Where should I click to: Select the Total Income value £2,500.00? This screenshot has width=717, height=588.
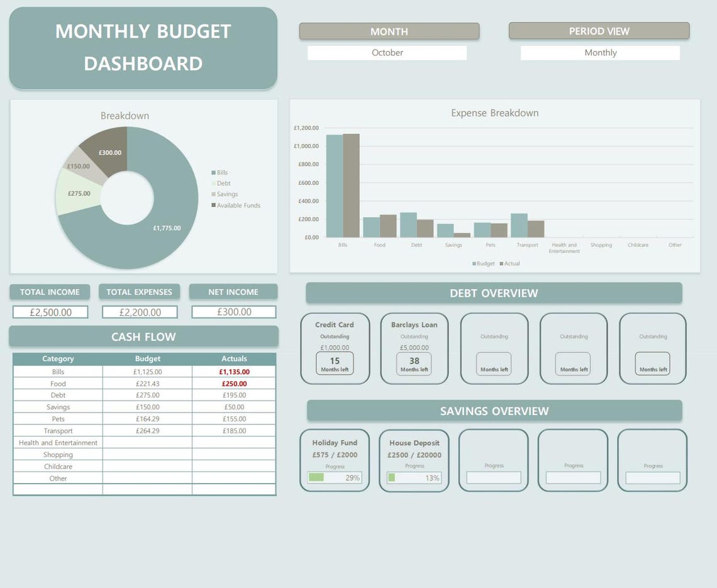click(50, 311)
